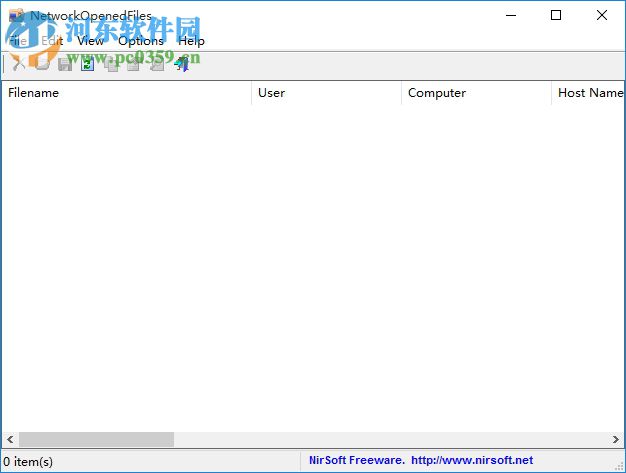Click the Exit arrow toolbar icon

coord(181,64)
